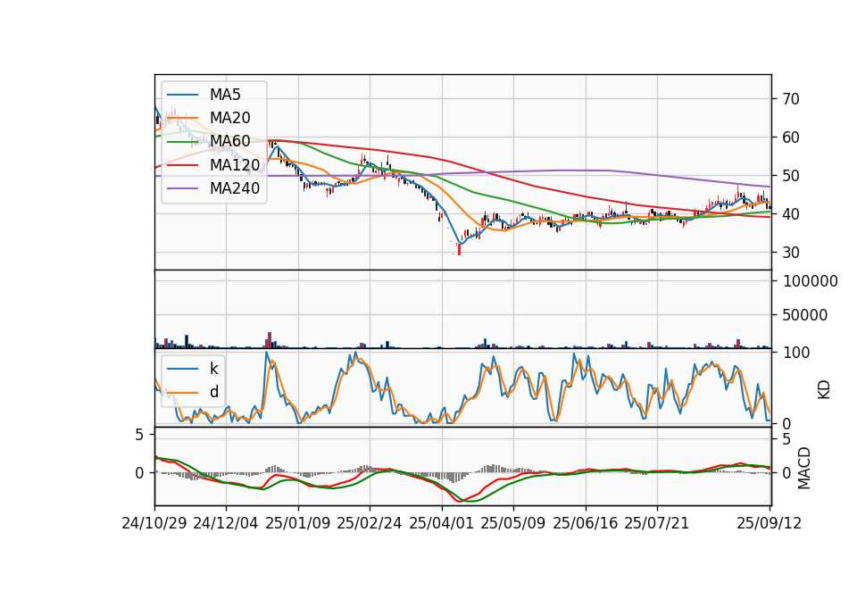Viewport: 857px width, 616px height.
Task: Click the volume axis value 50000
Action: (805, 315)
